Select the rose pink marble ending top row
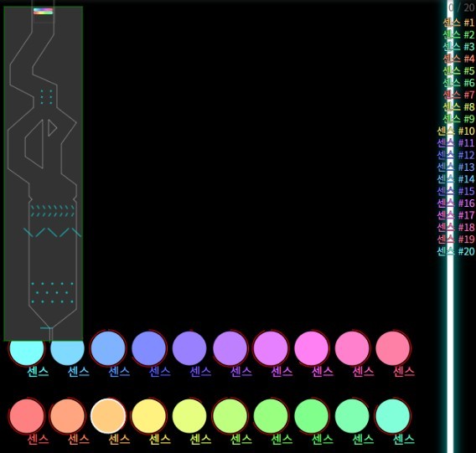The image size is (476, 453). [x=393, y=348]
